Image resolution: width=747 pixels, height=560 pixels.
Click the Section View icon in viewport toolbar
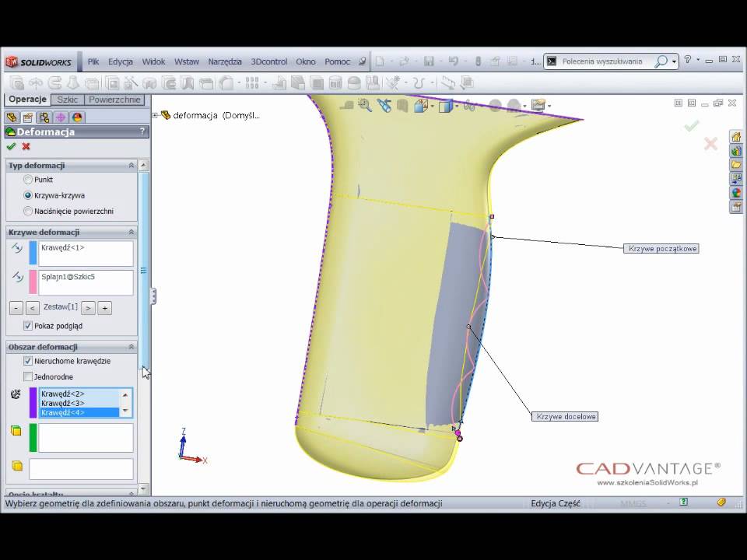tap(402, 105)
